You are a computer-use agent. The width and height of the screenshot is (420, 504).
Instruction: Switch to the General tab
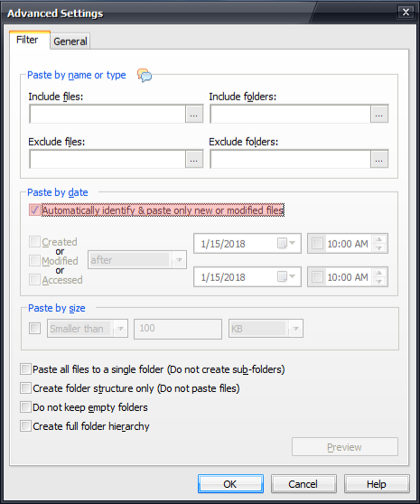click(x=70, y=42)
